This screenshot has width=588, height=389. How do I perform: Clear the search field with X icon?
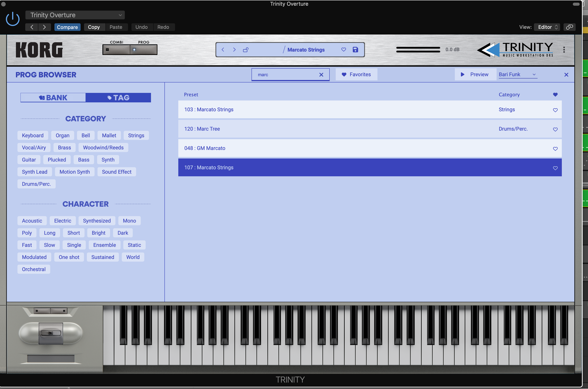pos(321,75)
